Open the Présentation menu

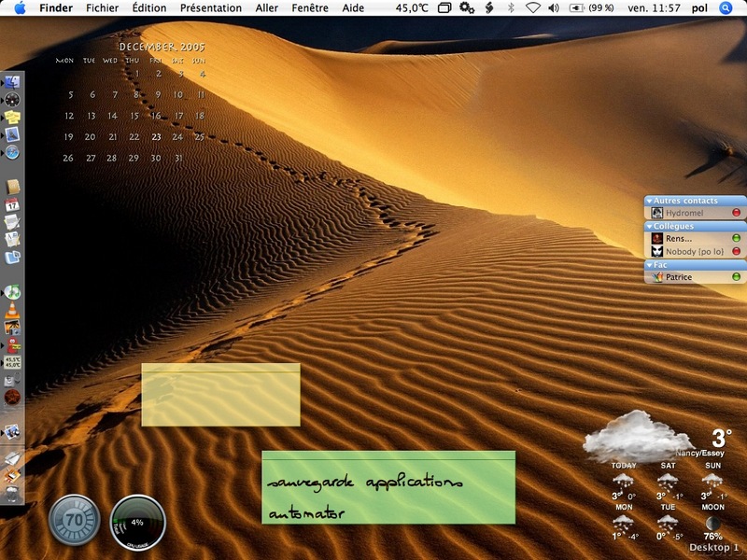tap(210, 7)
